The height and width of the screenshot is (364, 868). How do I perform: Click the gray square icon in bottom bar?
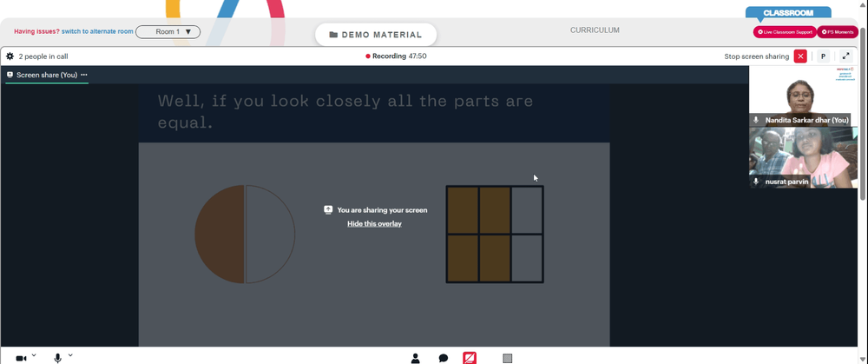pyautogui.click(x=508, y=359)
